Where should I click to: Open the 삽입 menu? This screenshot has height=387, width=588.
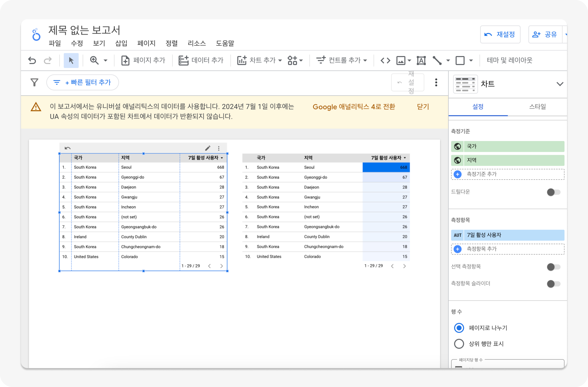coord(121,43)
